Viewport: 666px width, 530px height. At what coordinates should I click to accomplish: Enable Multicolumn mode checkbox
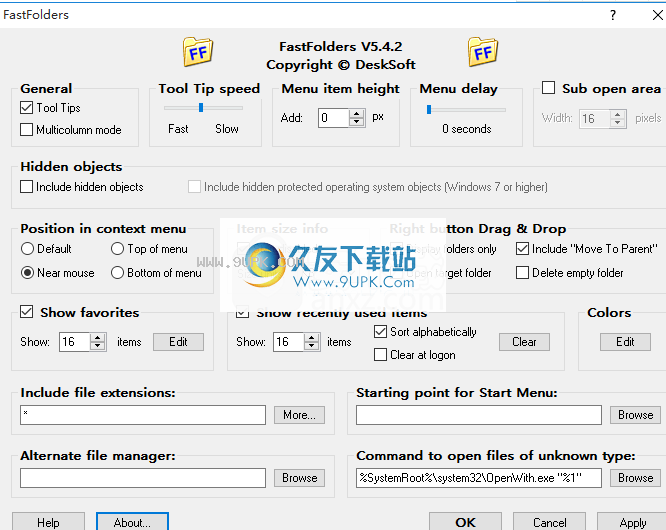(26, 130)
